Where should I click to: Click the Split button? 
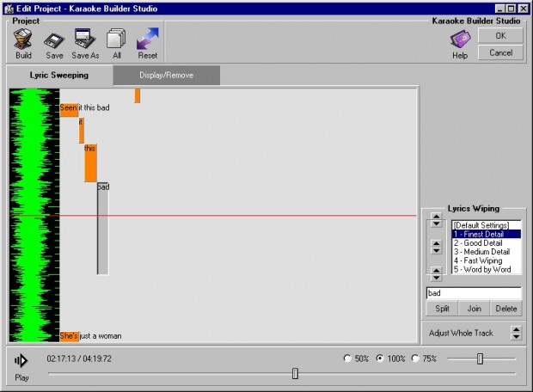pos(442,309)
